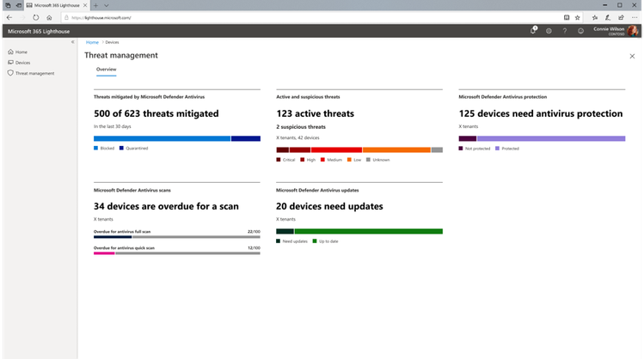The width and height of the screenshot is (644, 359).
Task: Select the Microsoft 365 Lighthouse browser tab
Action: pos(57,5)
